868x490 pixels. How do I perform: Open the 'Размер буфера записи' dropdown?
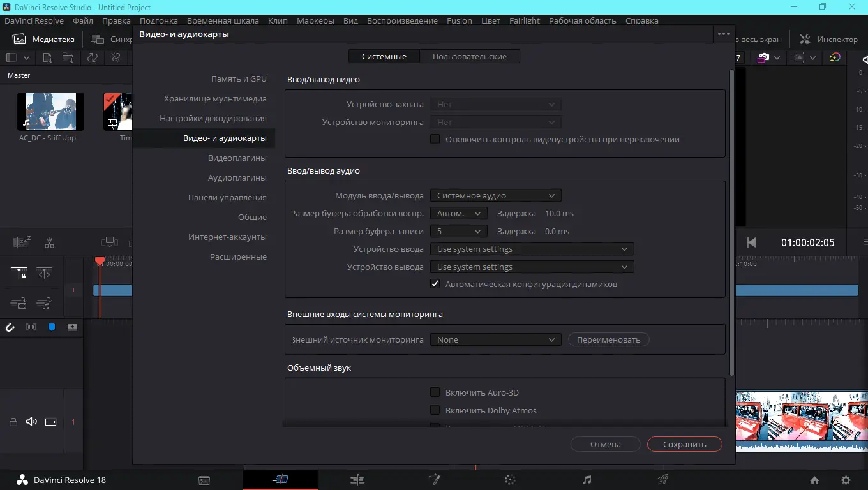coord(459,231)
